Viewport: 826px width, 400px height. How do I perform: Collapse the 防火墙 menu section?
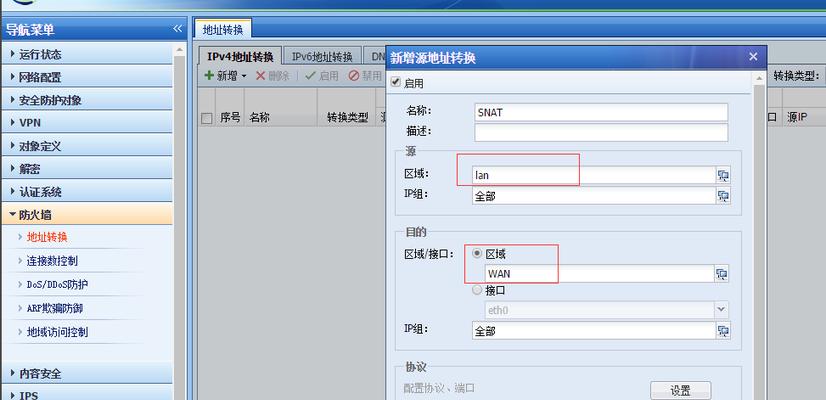pyautogui.click(x=87, y=214)
